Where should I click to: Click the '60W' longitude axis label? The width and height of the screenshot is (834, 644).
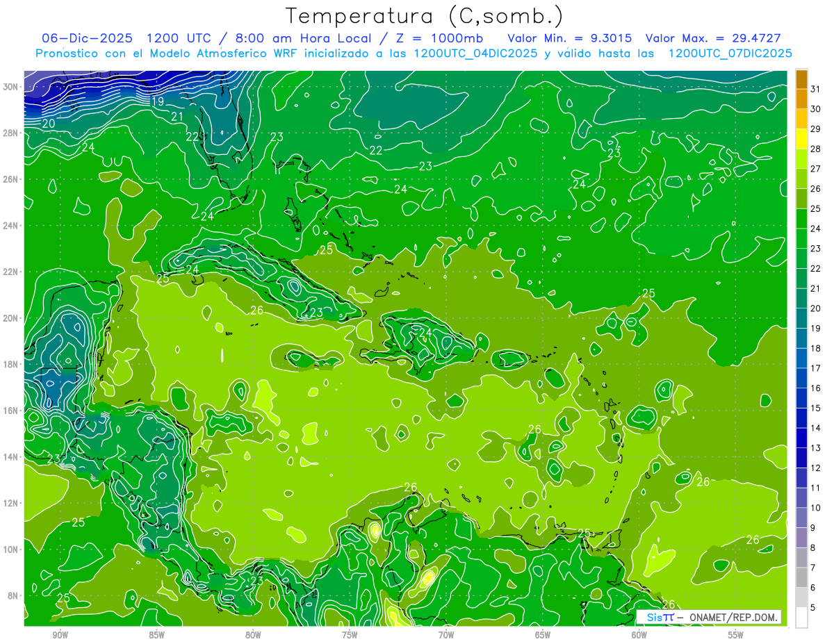(x=639, y=636)
